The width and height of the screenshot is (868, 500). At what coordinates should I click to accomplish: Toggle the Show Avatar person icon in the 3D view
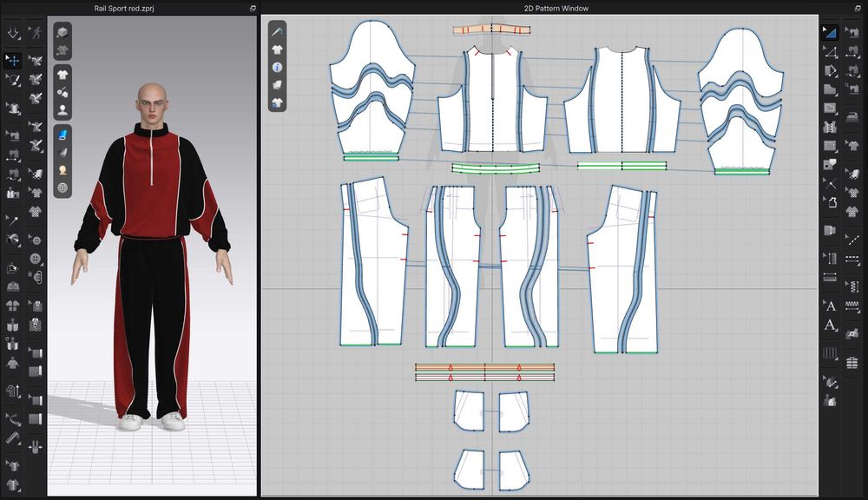tap(62, 110)
